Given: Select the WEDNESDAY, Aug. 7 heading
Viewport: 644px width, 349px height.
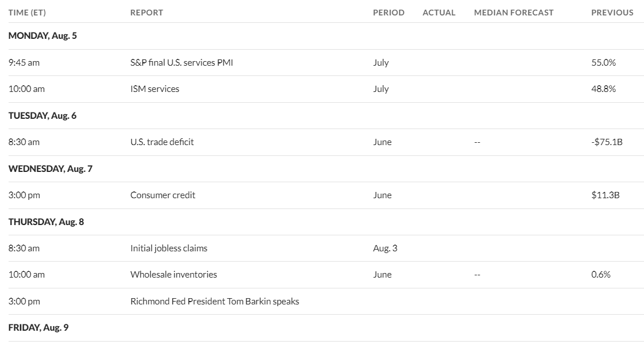Looking at the screenshot, I should tap(50, 169).
